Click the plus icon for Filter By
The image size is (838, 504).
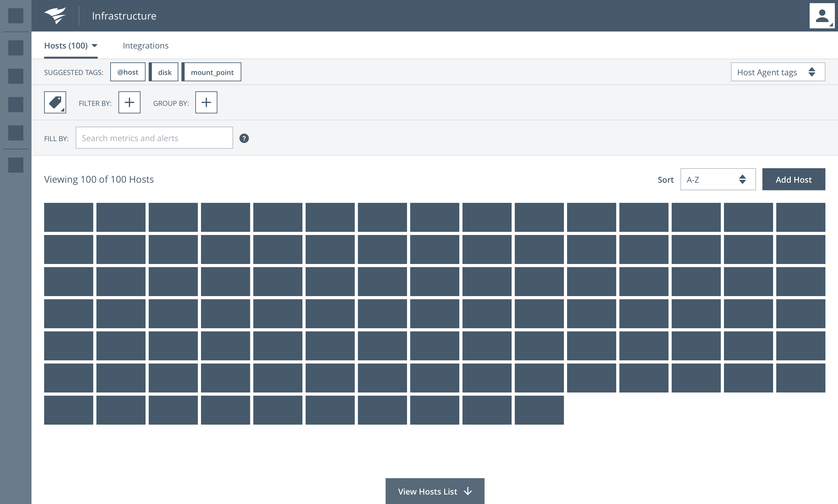(x=129, y=102)
